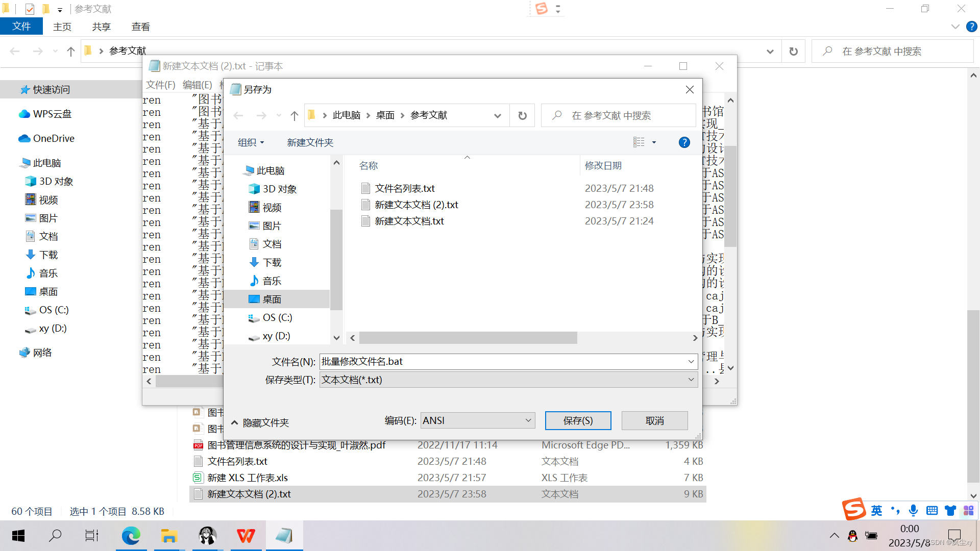Open WPS Office from the taskbar
980x551 pixels.
246,536
